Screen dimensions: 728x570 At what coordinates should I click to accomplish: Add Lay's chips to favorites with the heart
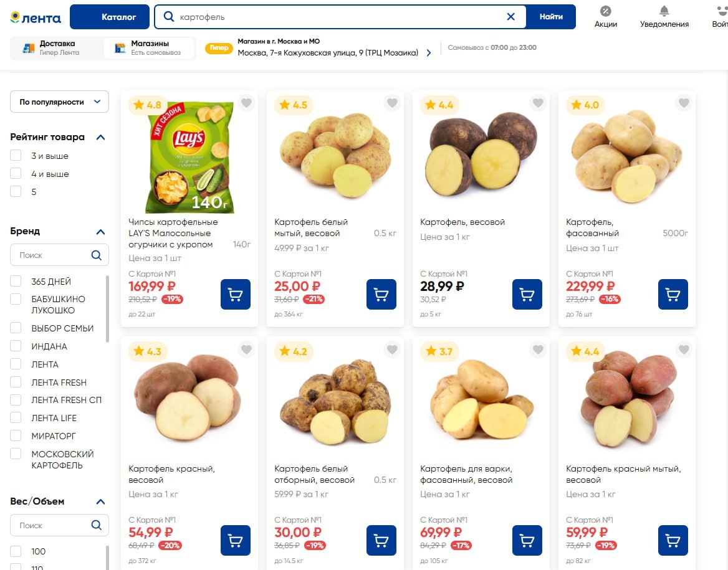[246, 103]
